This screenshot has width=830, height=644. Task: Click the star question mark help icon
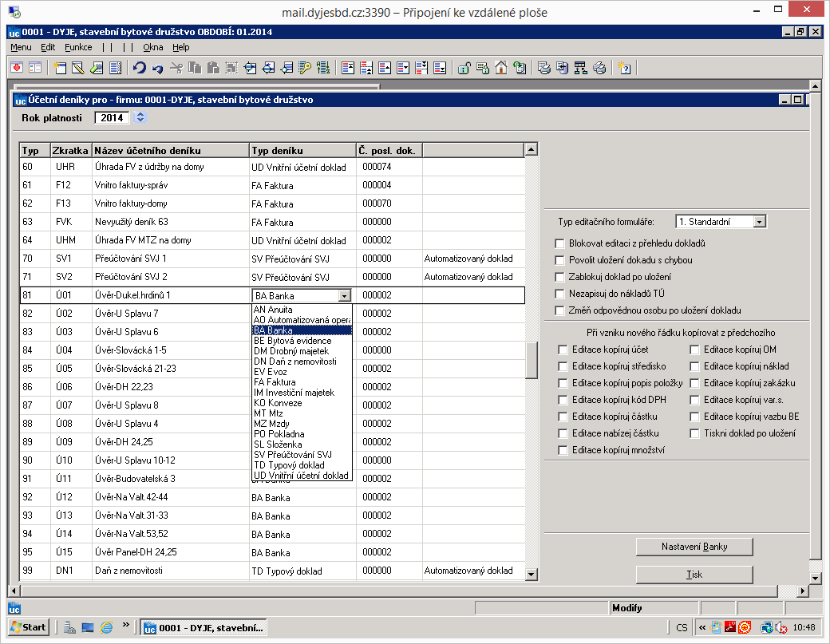tap(624, 68)
